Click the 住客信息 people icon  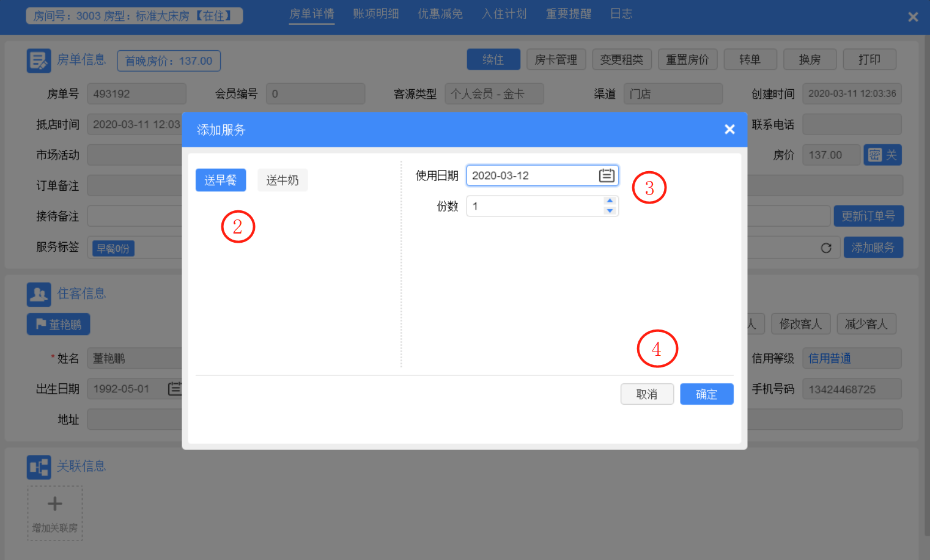coord(39,294)
